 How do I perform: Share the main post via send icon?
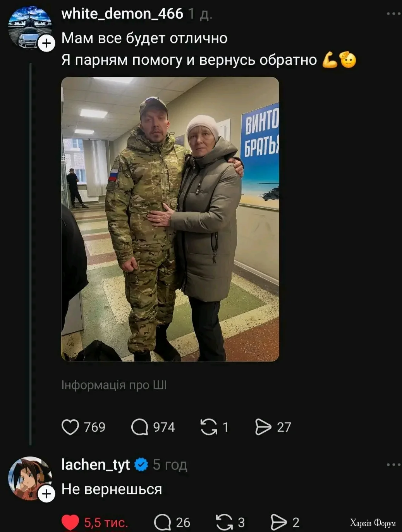(263, 427)
